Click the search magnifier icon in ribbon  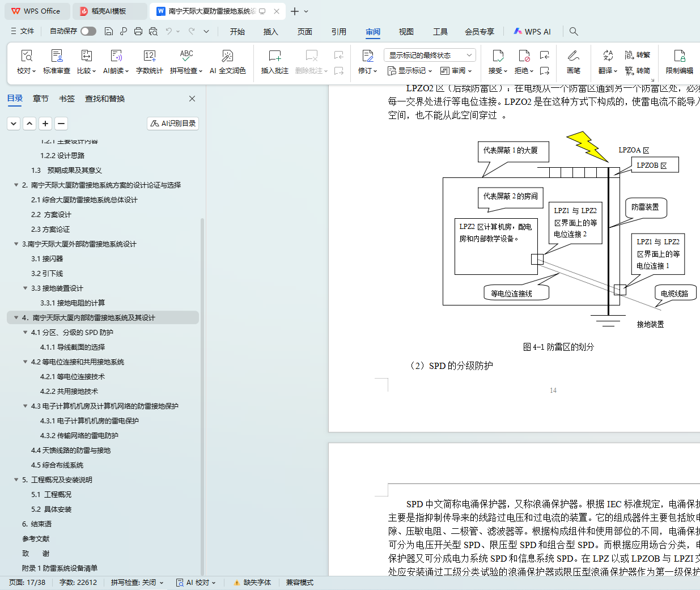tap(574, 31)
